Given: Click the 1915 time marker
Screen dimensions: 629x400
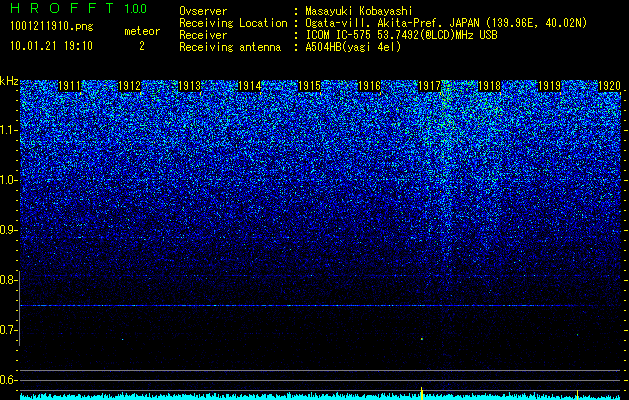Looking at the screenshot, I should 310,86.
